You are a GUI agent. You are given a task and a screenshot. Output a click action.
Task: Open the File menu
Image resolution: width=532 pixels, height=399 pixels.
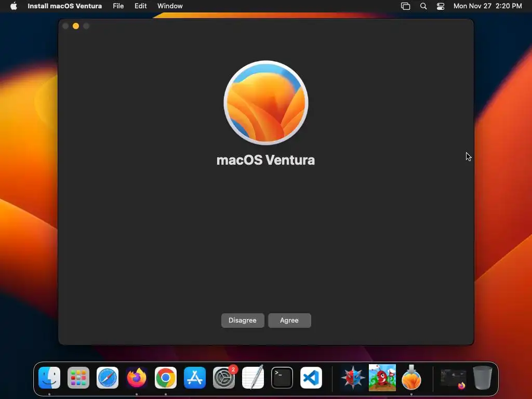click(118, 6)
